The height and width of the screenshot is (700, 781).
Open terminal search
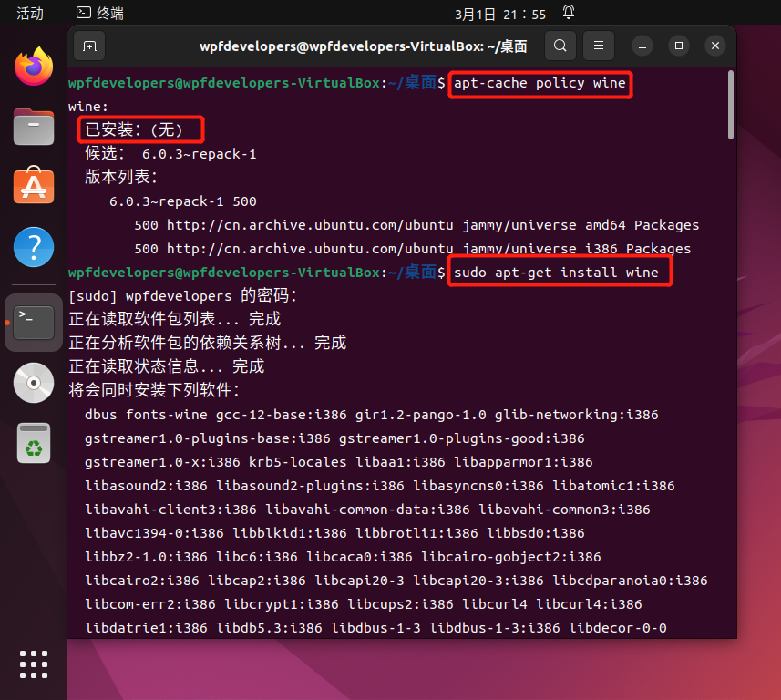560,46
